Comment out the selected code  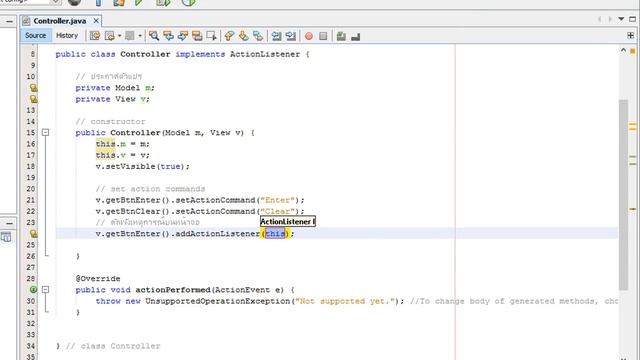pyautogui.click(x=341, y=36)
